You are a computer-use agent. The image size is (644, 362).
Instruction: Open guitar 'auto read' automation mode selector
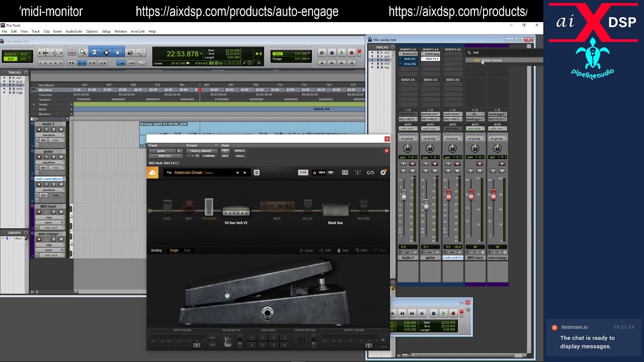[x=430, y=128]
